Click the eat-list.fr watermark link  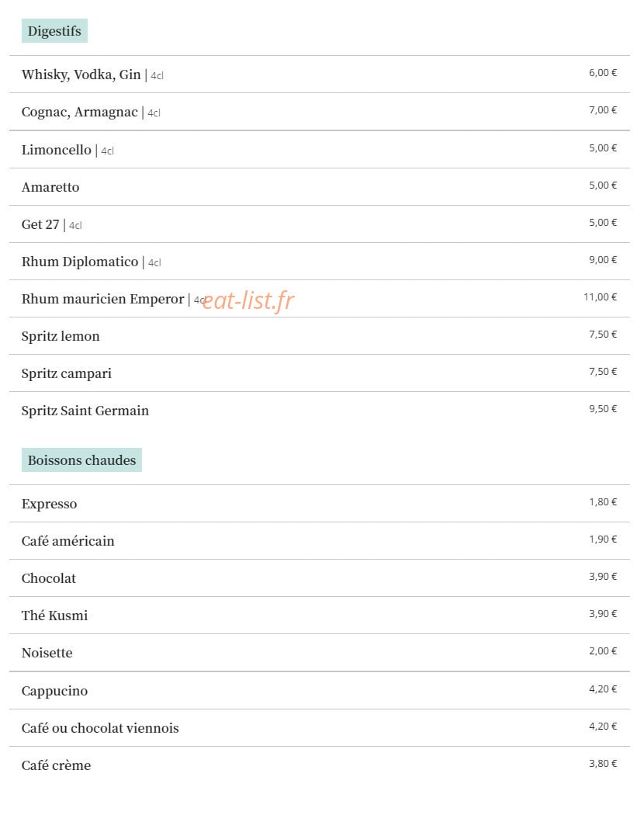(x=248, y=300)
